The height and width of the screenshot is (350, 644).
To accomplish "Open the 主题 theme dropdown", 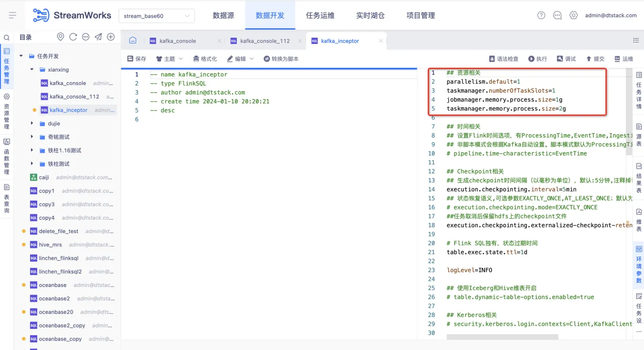I will pos(169,59).
